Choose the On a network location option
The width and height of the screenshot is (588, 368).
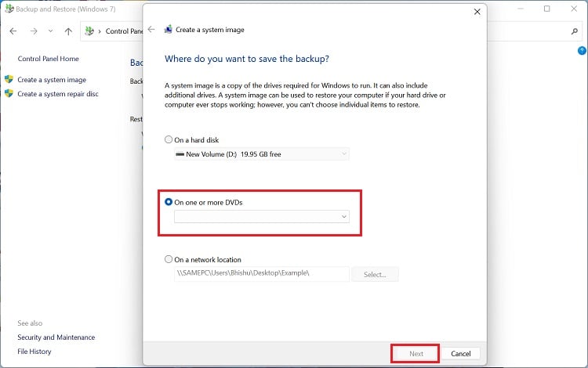(169, 260)
